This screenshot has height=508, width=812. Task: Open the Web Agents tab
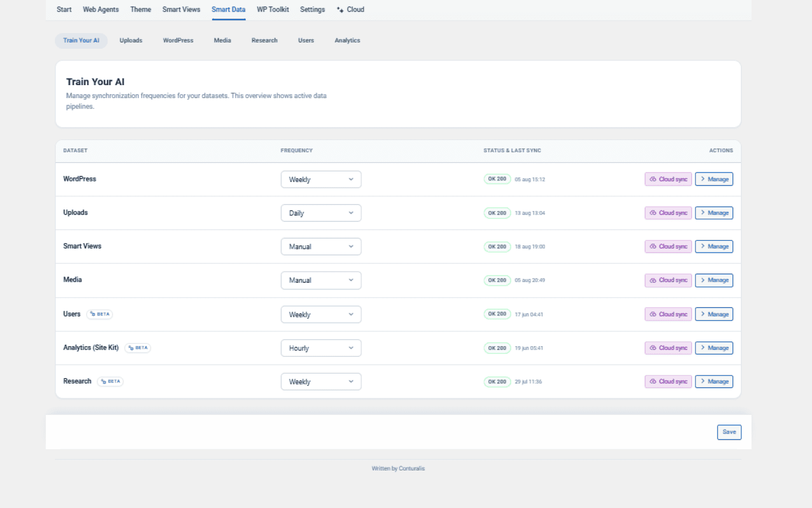[101, 10]
